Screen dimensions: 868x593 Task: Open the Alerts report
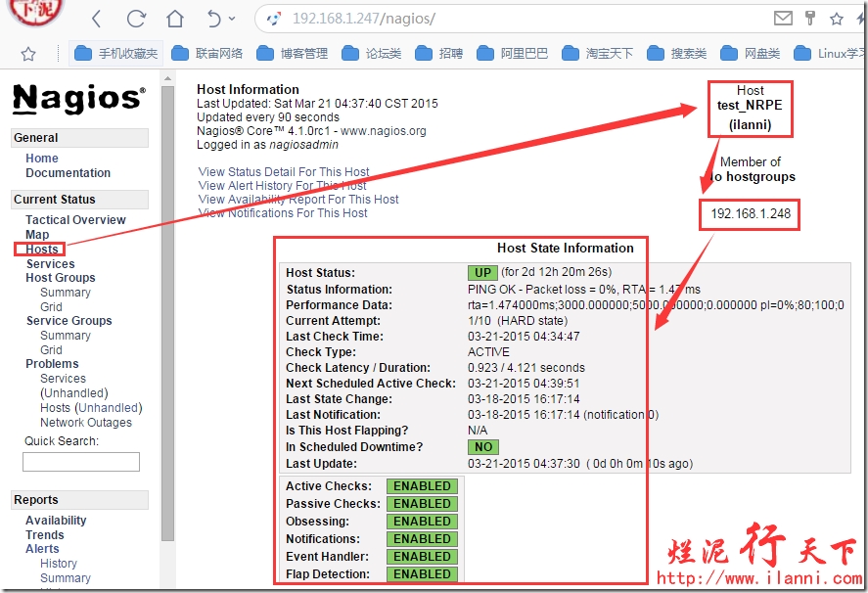42,549
